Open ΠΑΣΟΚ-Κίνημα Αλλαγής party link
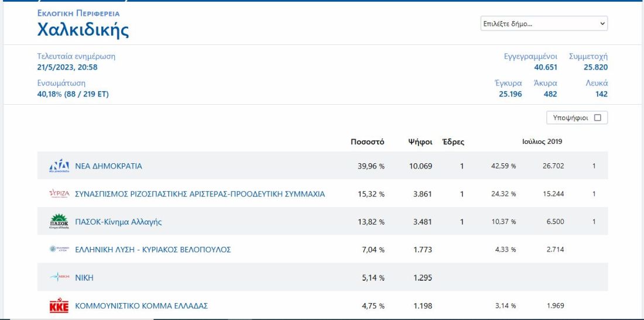The width and height of the screenshot is (644, 320). pos(118,222)
